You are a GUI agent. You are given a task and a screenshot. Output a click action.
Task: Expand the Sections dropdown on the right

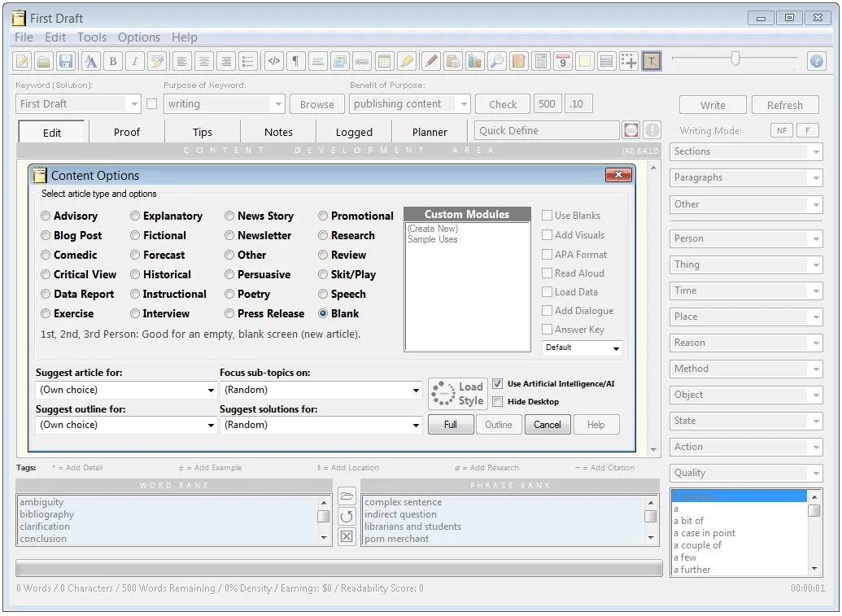(x=745, y=151)
